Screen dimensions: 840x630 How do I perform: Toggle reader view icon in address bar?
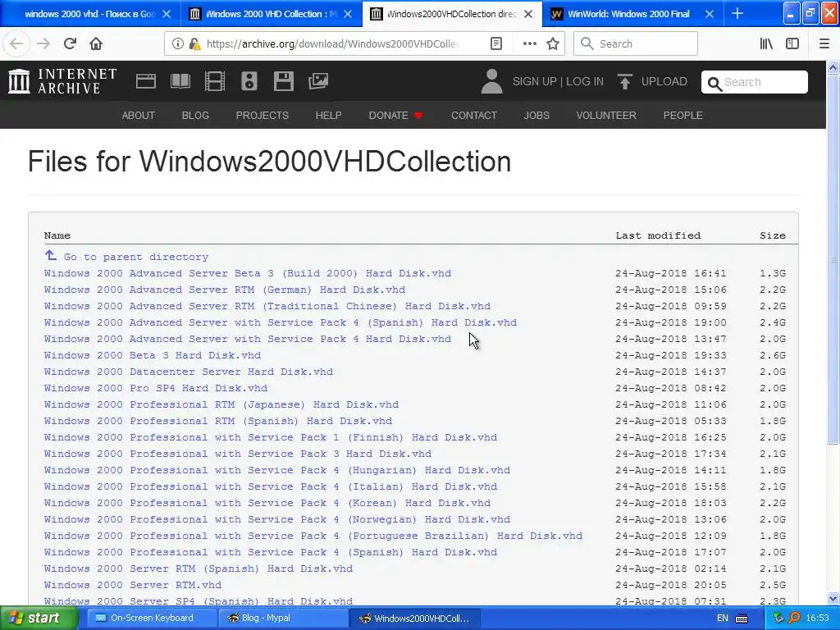click(x=496, y=43)
